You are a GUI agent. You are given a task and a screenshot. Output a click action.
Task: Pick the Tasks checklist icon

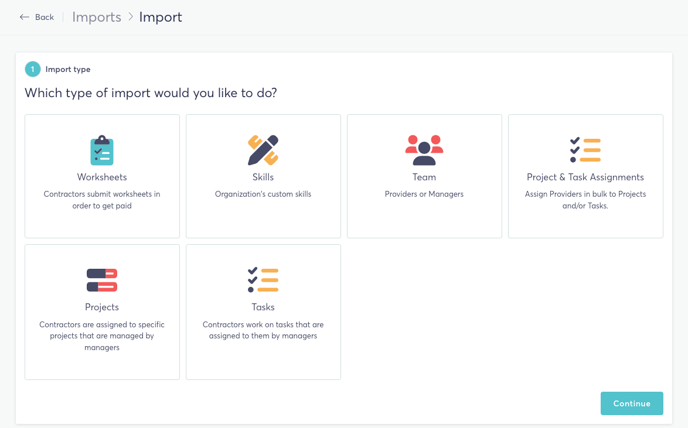coord(263,280)
